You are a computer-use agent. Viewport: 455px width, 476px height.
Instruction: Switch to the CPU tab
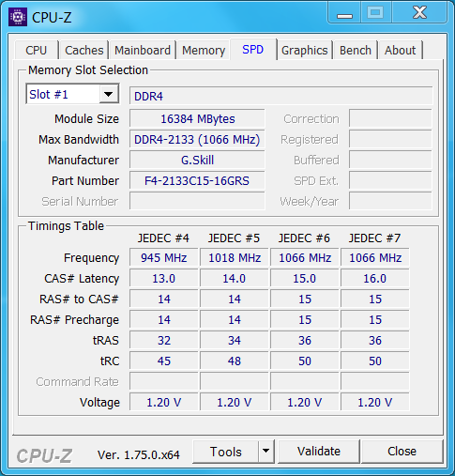pos(37,50)
